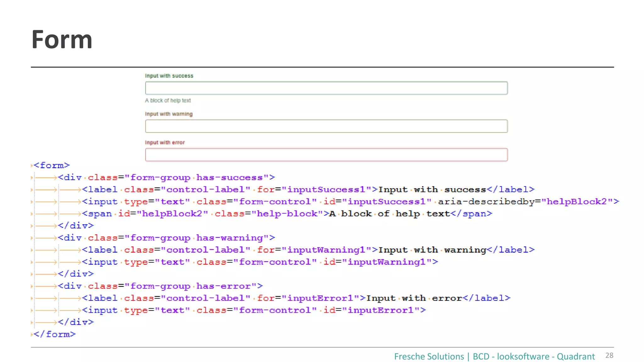Click the Input with success text field
This screenshot has height=362, width=644.
(x=326, y=88)
